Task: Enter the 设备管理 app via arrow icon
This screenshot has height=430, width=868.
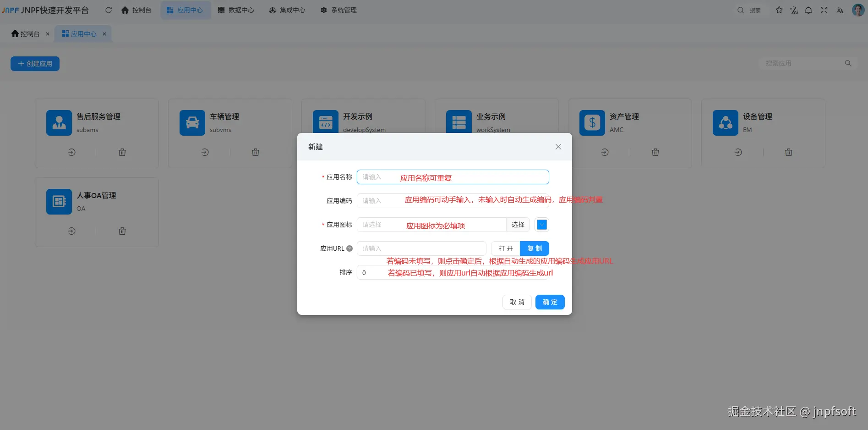Action: click(738, 152)
